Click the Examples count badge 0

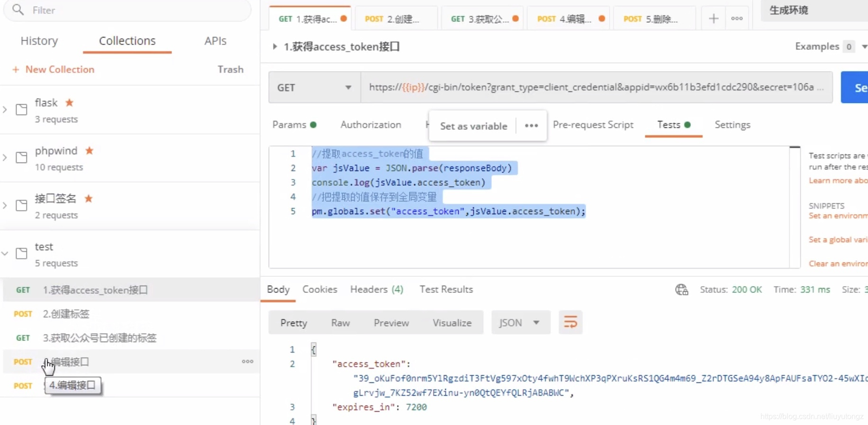pos(849,46)
